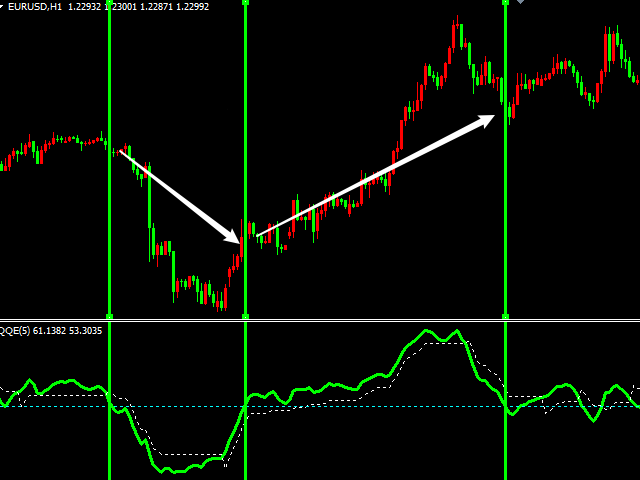Click the QQE(5) indicator label

[x=15, y=331]
